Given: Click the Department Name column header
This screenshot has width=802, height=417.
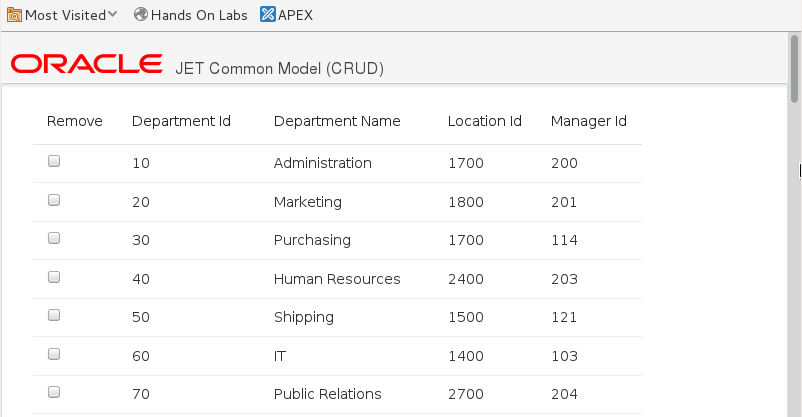Looking at the screenshot, I should pyautogui.click(x=337, y=121).
